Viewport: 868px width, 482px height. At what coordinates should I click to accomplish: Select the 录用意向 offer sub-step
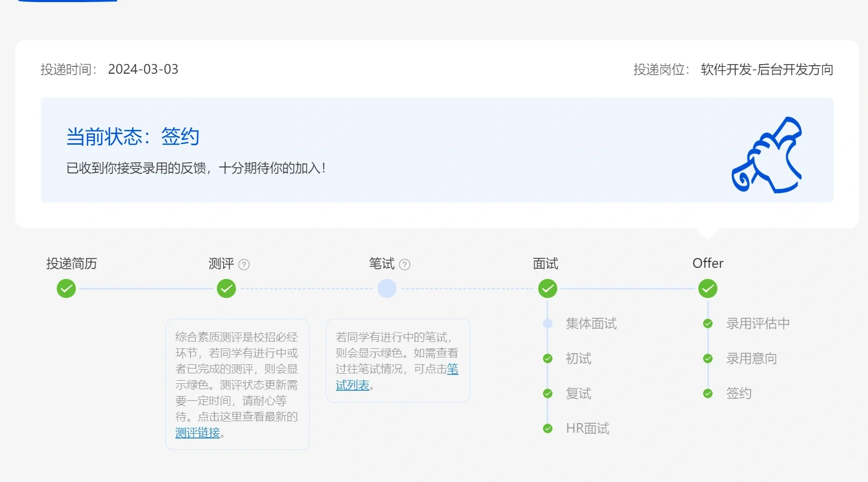[751, 358]
